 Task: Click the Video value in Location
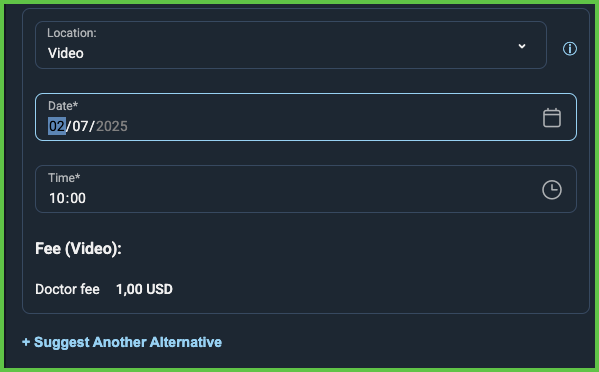(66, 53)
